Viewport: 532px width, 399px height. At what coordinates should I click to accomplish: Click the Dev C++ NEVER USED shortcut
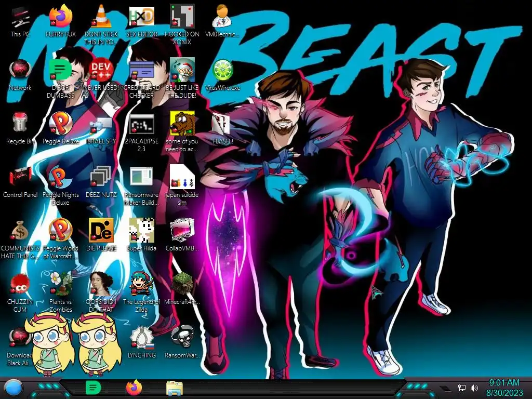[101, 70]
